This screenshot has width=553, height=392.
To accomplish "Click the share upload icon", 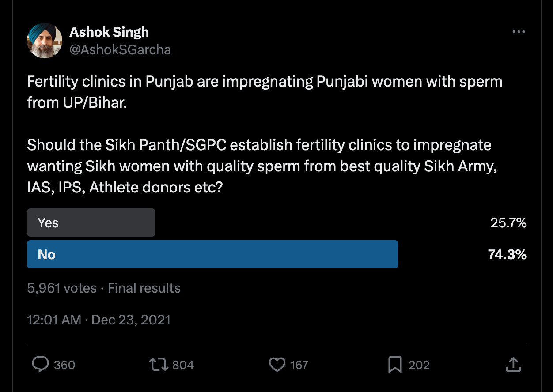I will (512, 365).
